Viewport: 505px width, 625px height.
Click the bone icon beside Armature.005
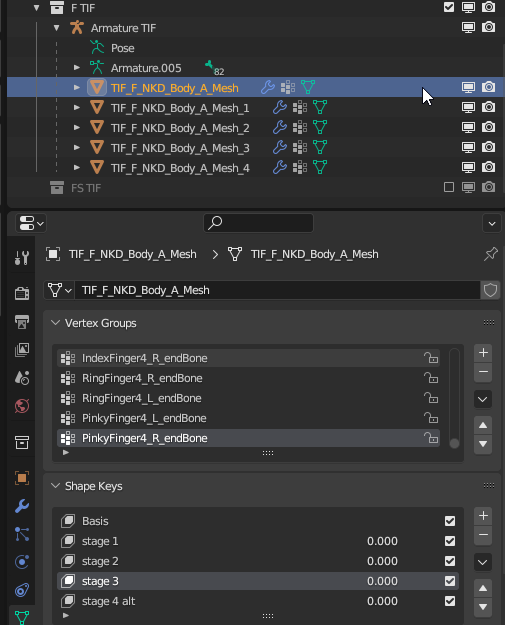(x=209, y=66)
